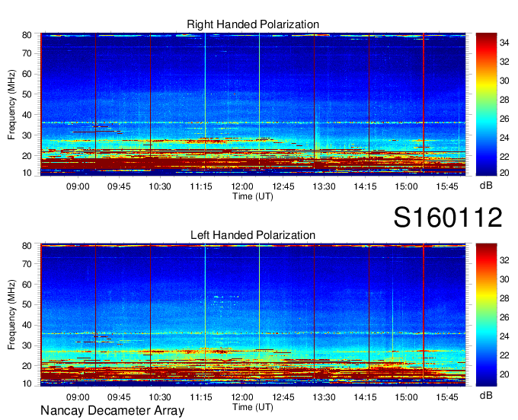The width and height of the screenshot is (518, 420).
Task: Click the 14:15 tick under Right Handed plot
Action: pos(365,186)
